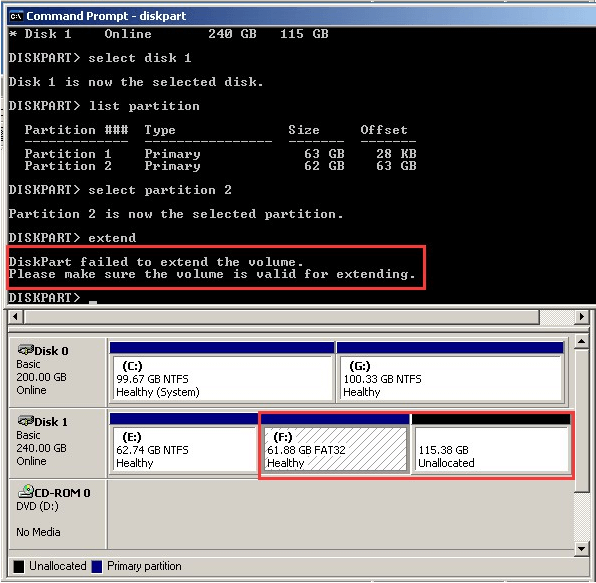Click the 'DISKPART> list partition' line
The height and width of the screenshot is (583, 596).
coord(104,106)
